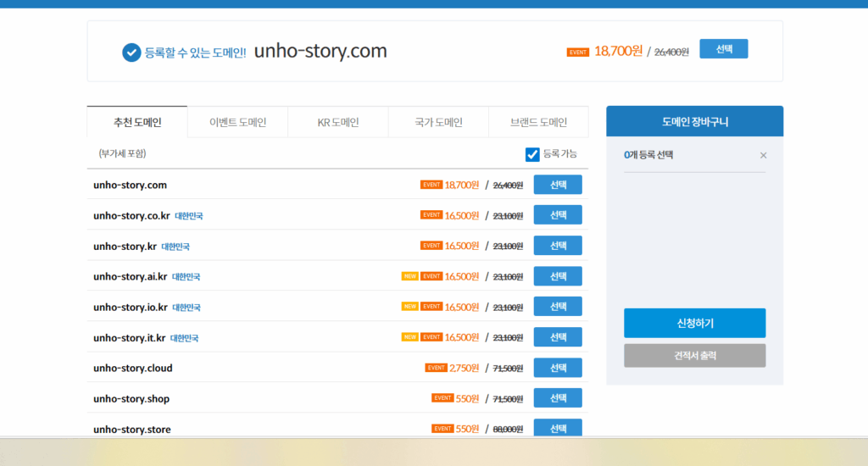Click the EVENT badge in top domain banner
The width and height of the screenshot is (868, 466).
coord(578,52)
